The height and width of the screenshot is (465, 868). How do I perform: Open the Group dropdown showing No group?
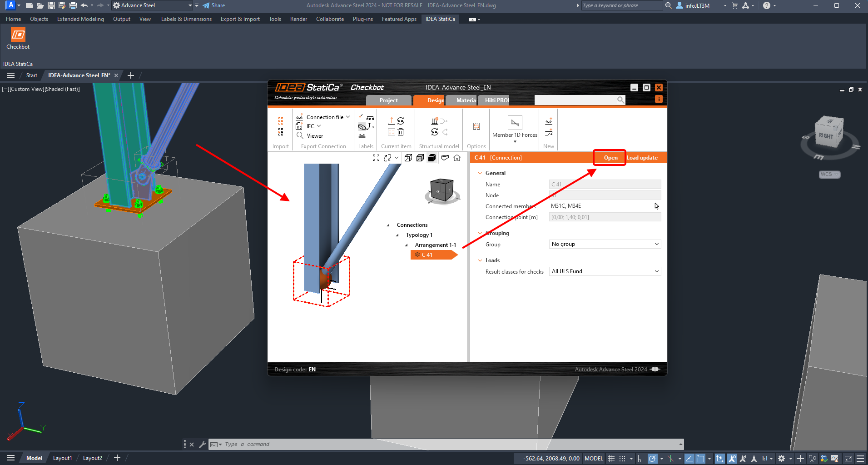[x=605, y=244]
